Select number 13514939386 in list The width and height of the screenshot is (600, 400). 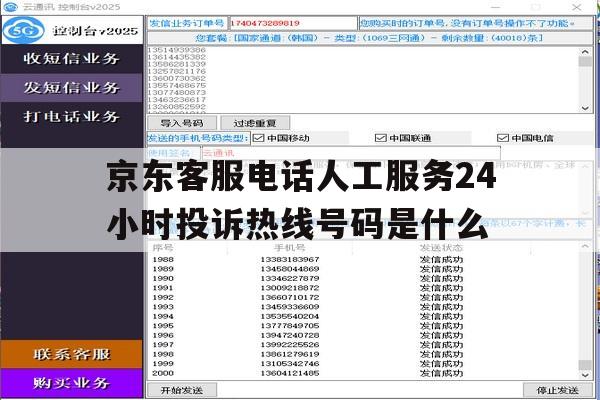pyautogui.click(x=176, y=50)
